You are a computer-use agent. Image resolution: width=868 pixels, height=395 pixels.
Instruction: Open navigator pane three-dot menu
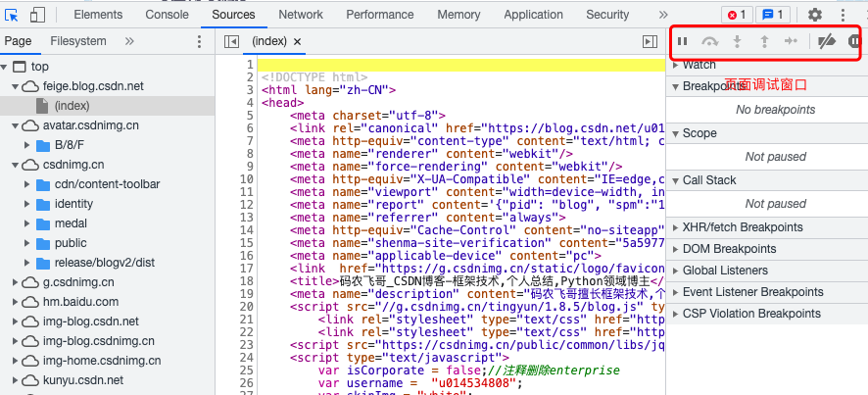tap(200, 41)
